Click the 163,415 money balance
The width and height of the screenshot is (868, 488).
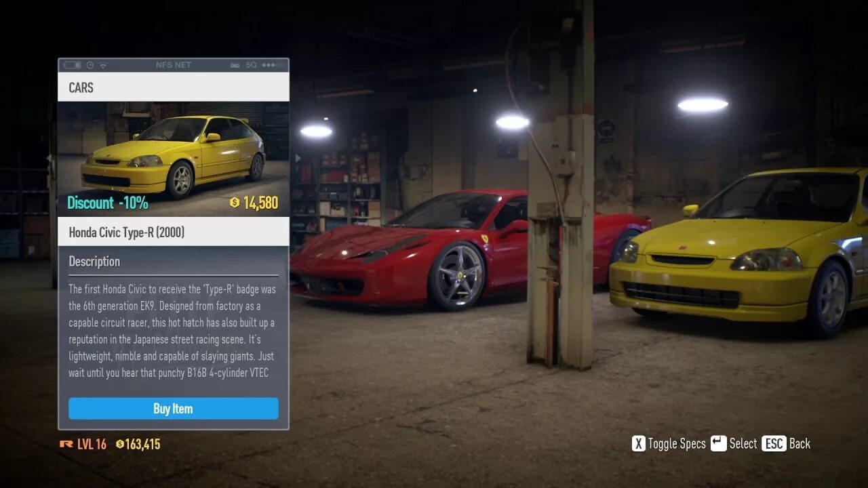point(143,445)
